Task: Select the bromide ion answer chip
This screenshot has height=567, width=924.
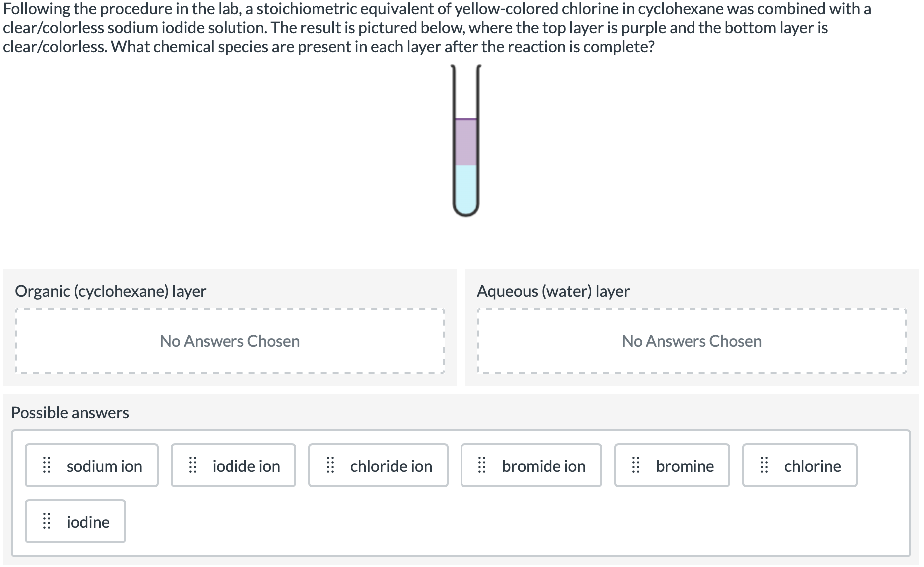Action: (x=531, y=465)
